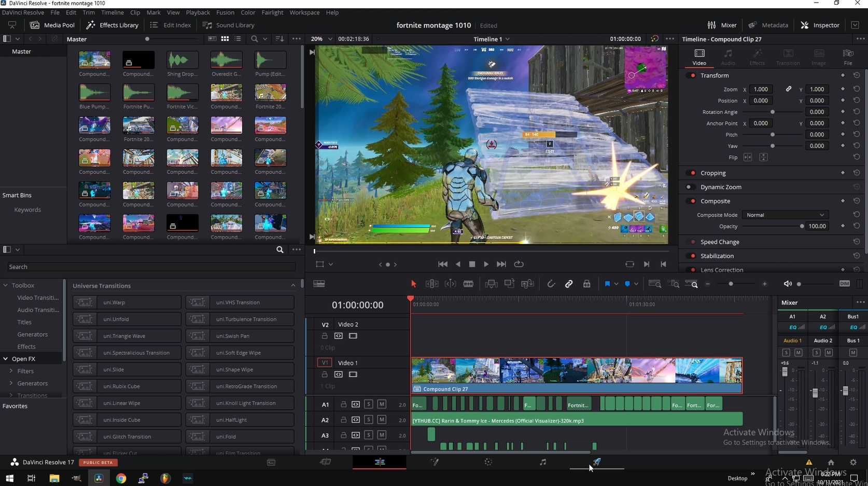Solo track A2 with S button
The image size is (868, 486).
point(368,420)
